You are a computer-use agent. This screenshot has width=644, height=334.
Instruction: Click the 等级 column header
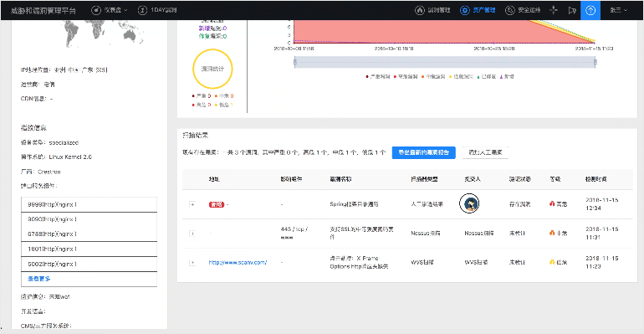[555, 179]
